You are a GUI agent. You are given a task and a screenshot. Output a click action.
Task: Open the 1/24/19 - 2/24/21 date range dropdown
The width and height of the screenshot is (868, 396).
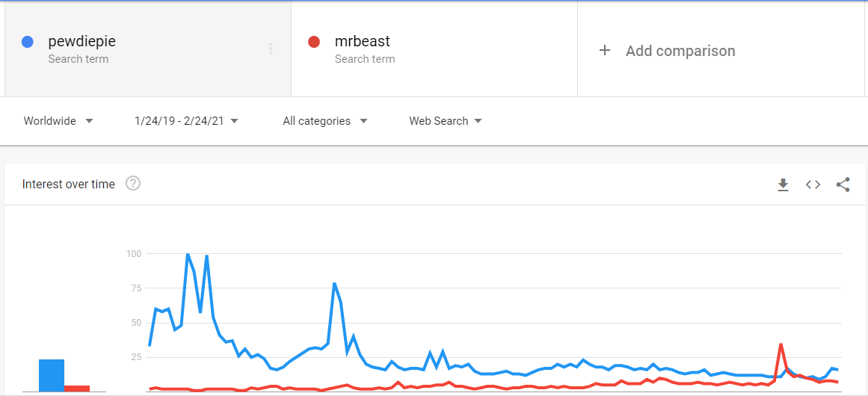point(187,121)
